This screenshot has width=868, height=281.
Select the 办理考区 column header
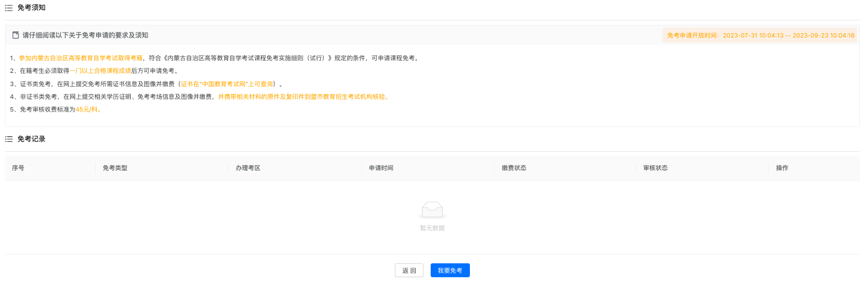click(248, 168)
